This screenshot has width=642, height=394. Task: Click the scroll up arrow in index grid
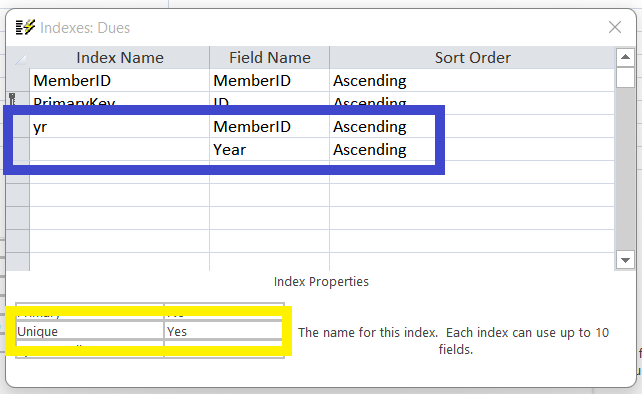coord(625,57)
